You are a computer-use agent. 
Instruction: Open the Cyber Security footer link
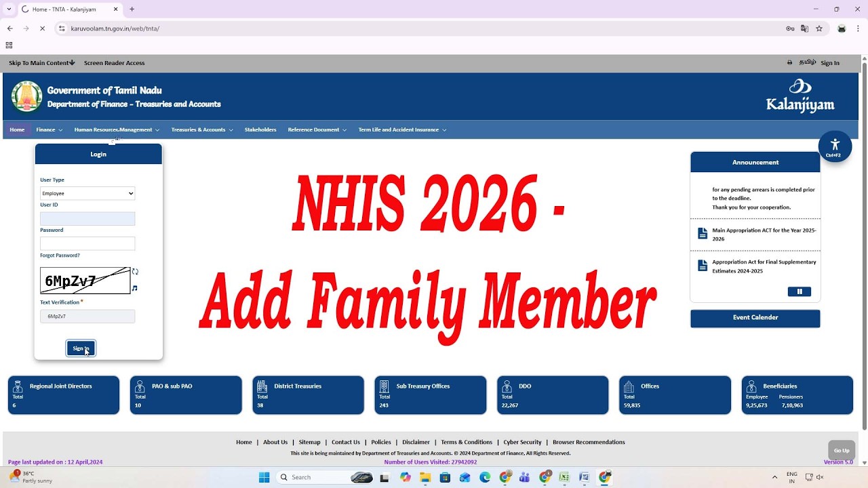(522, 442)
